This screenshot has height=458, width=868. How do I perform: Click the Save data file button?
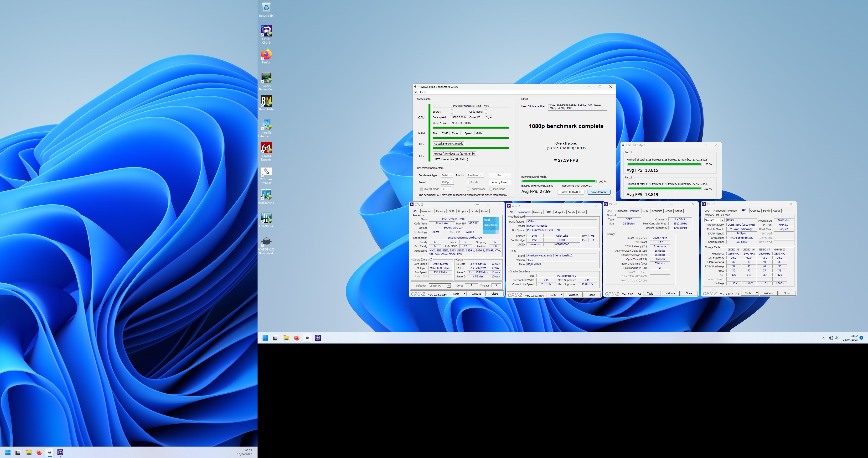click(x=599, y=192)
